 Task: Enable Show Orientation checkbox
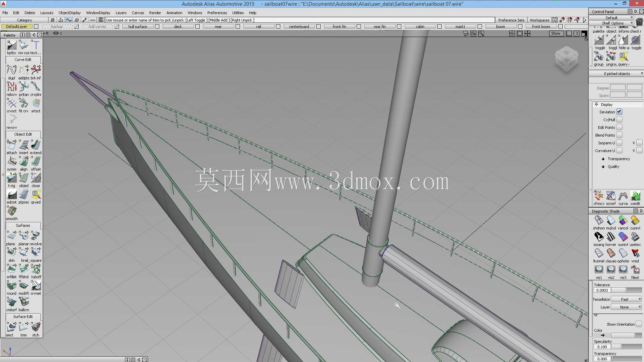(639, 324)
